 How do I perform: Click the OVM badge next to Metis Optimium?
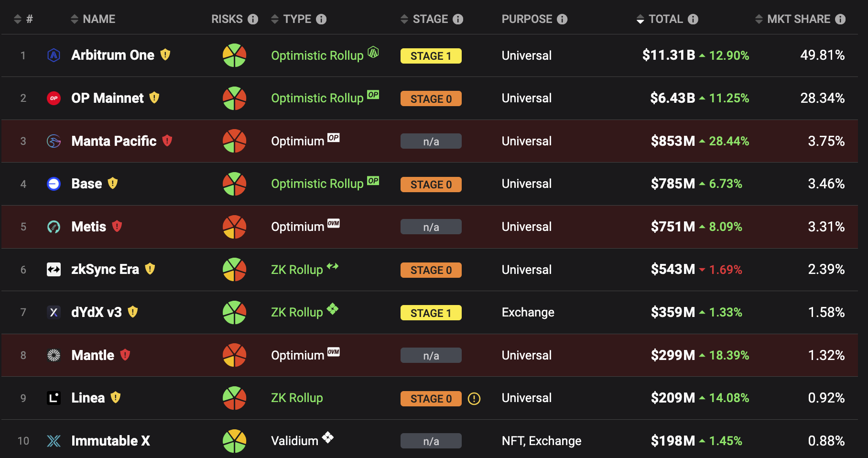point(334,223)
